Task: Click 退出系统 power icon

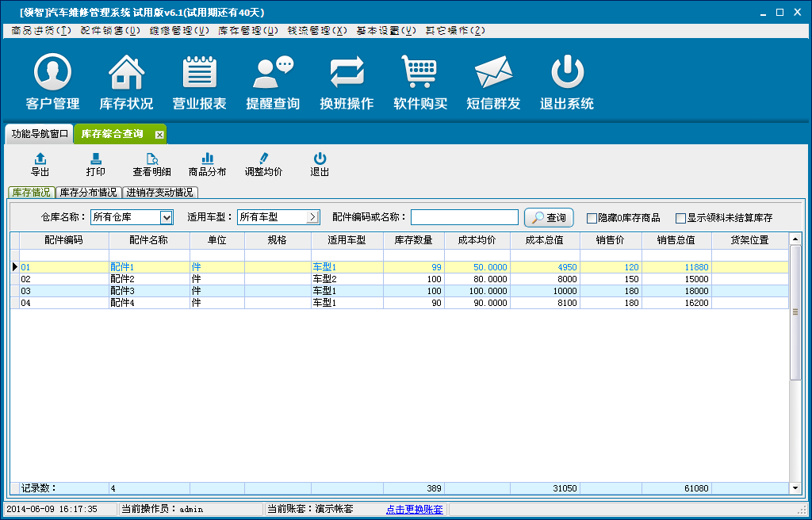Action: 567,73
